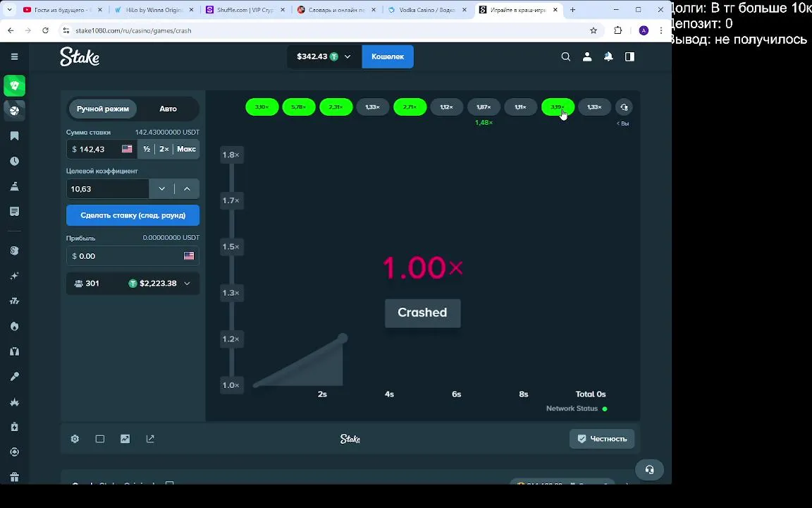Open the 2,31× result chip
Image resolution: width=812 pixels, height=508 pixels.
click(x=336, y=107)
